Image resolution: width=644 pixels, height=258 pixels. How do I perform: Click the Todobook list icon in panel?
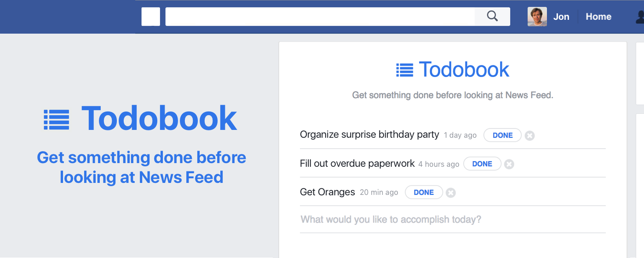coord(405,70)
